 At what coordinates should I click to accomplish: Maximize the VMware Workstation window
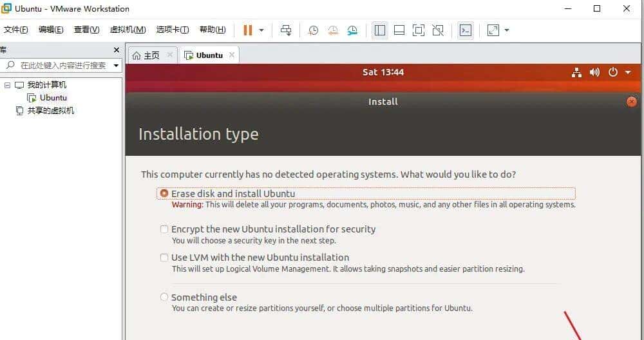(597, 8)
